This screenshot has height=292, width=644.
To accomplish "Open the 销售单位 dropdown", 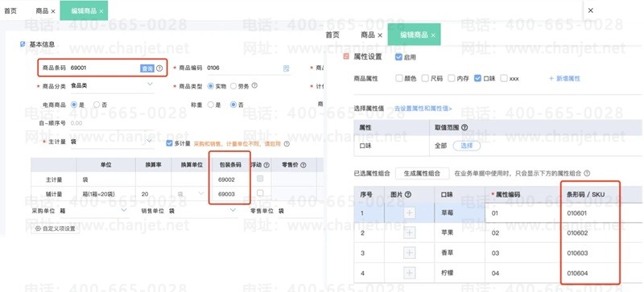I will pyautogui.click(x=203, y=211).
